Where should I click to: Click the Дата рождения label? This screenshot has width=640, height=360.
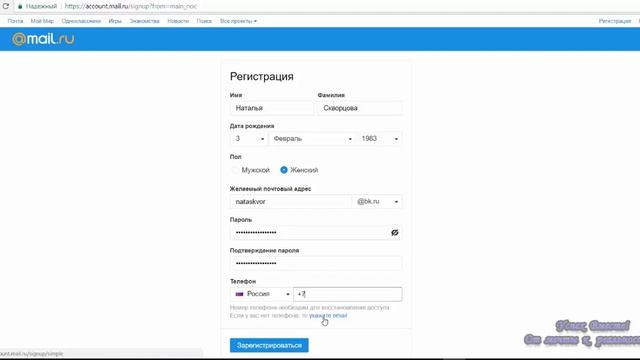tap(252, 126)
